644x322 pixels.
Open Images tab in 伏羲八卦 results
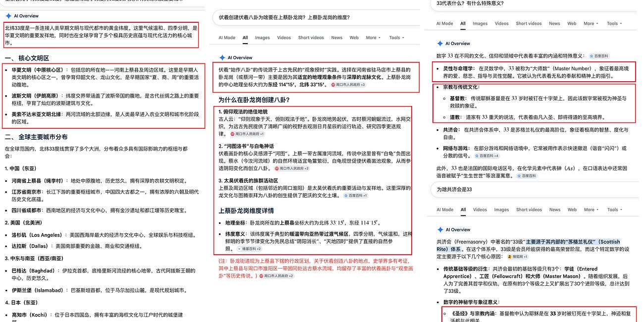click(263, 38)
